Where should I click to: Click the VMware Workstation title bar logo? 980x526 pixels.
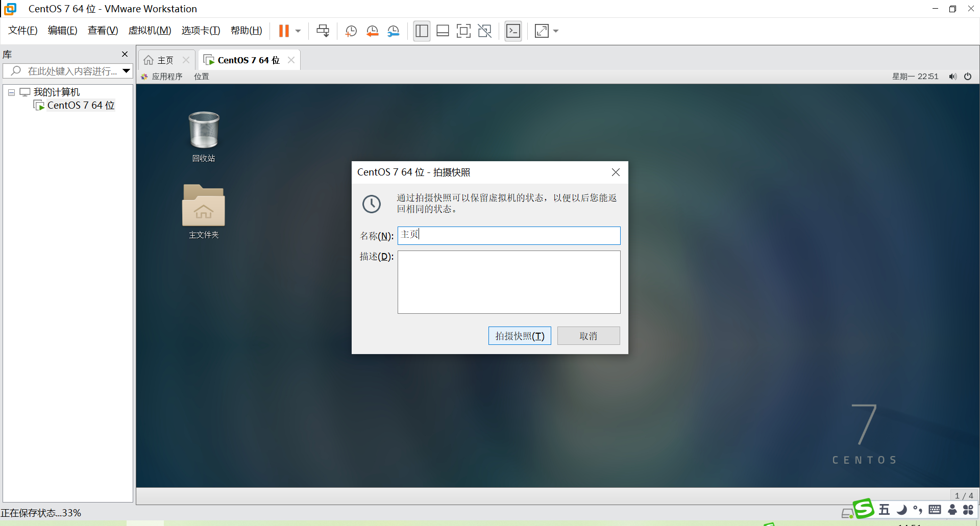pos(10,9)
